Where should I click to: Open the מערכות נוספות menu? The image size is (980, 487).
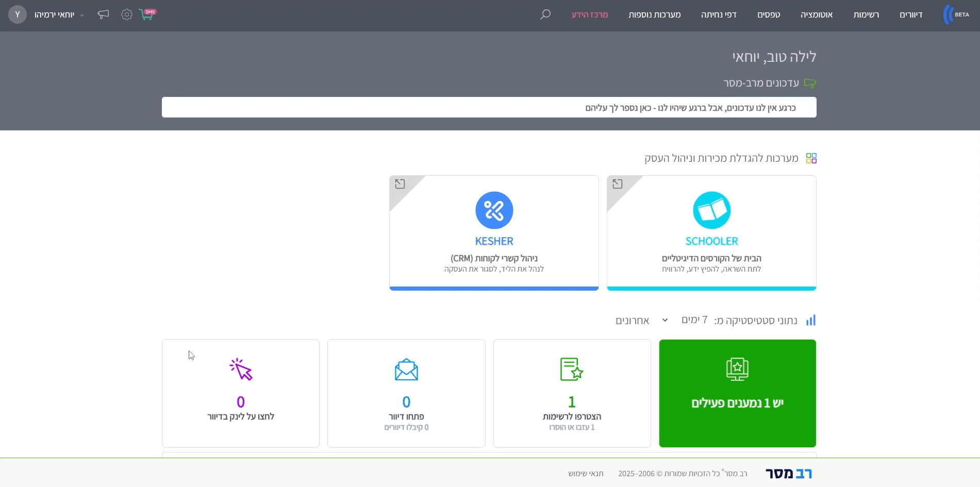pos(655,15)
